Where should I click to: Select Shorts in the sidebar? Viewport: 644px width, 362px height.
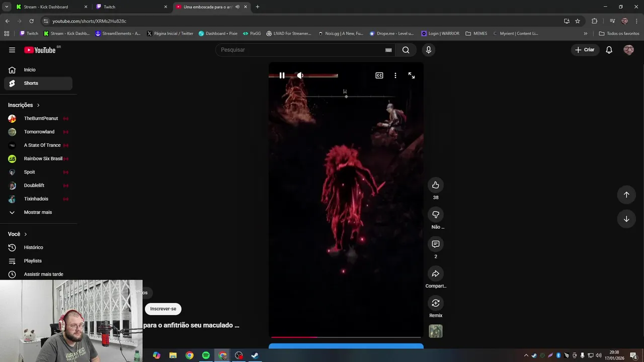coord(38,83)
